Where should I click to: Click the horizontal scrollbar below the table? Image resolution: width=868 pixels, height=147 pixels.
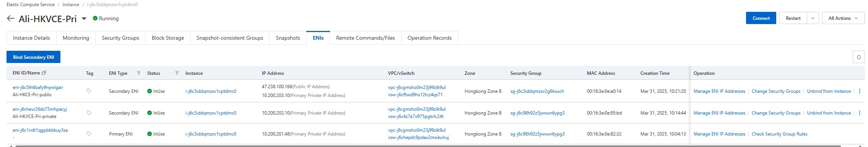tap(428, 146)
